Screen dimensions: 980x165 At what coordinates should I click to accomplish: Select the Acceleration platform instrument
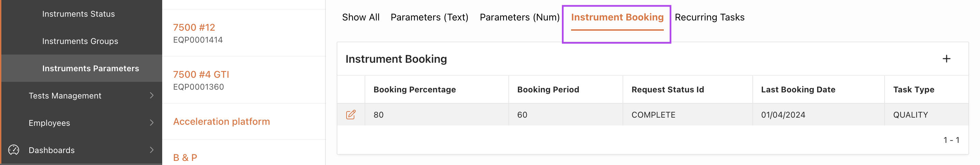click(221, 121)
